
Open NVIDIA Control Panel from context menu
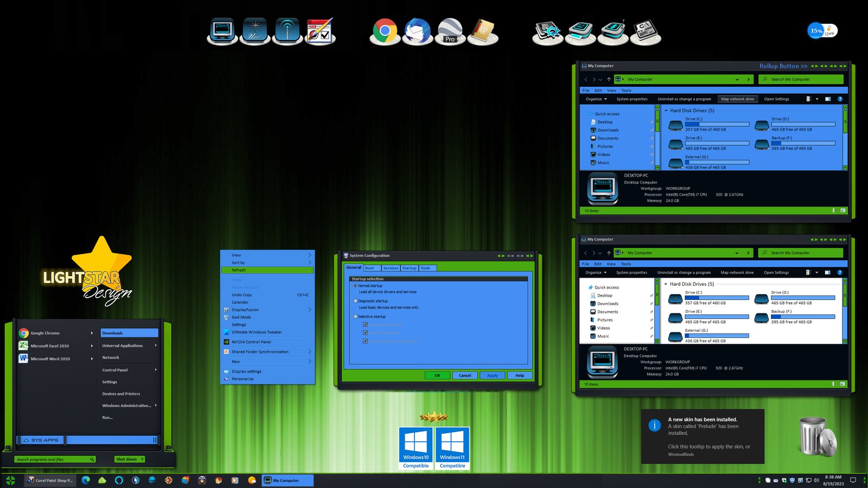(x=267, y=342)
